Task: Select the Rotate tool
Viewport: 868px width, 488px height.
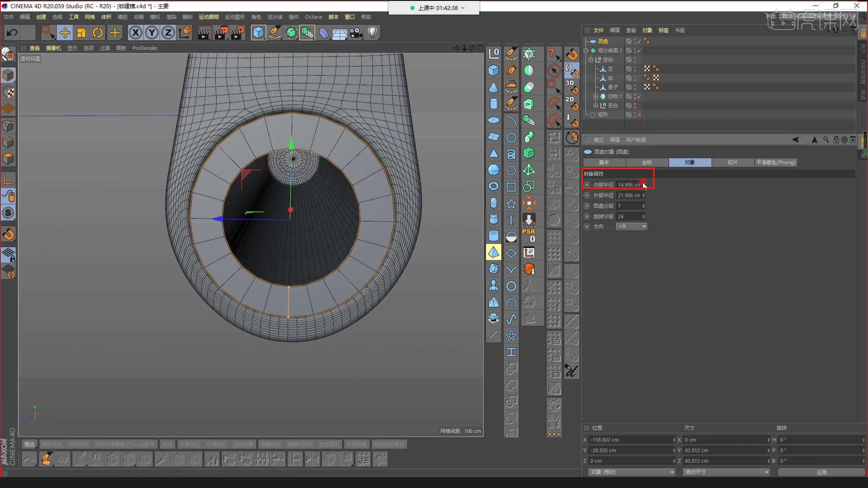Action: coord(98,33)
